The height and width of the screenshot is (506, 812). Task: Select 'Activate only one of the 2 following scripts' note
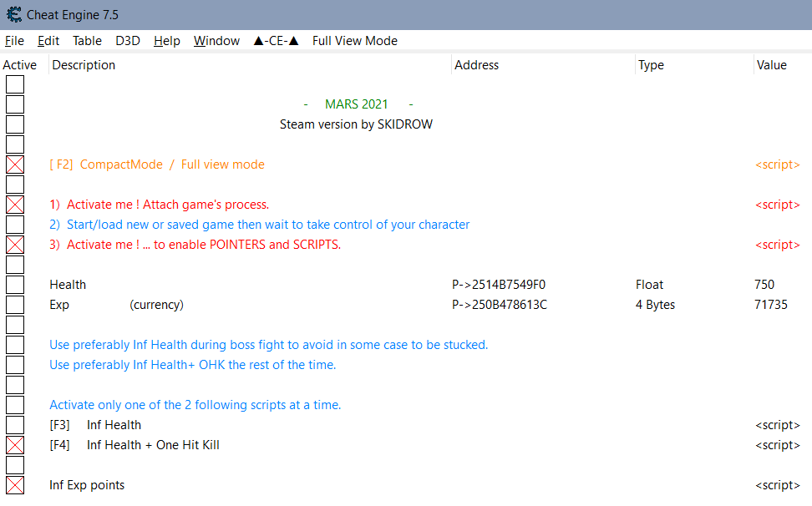(195, 405)
